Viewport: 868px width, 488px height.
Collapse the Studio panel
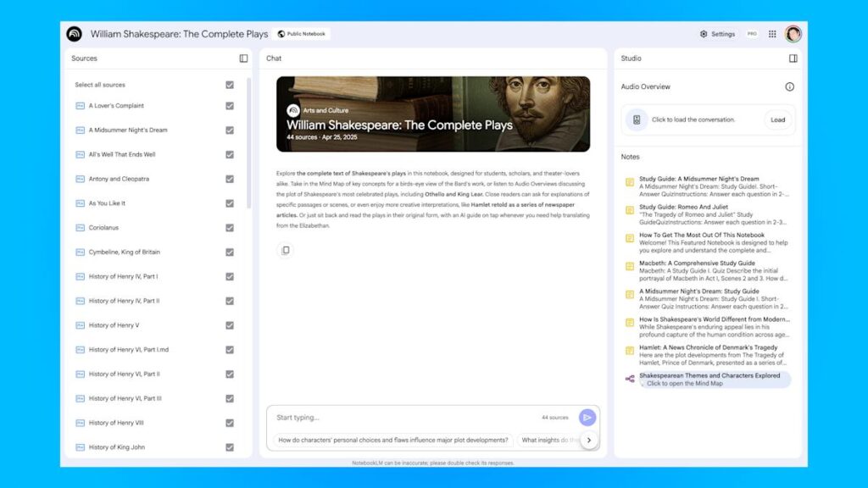(x=793, y=58)
